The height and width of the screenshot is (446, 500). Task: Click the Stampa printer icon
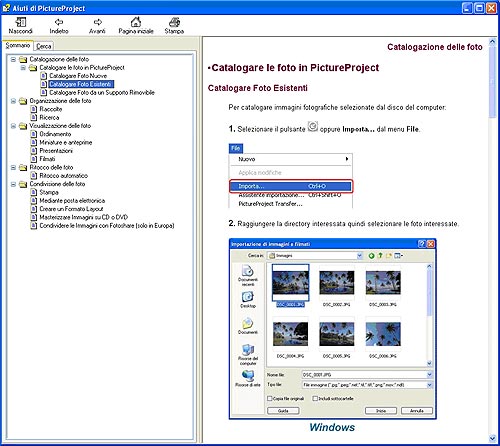[x=174, y=22]
